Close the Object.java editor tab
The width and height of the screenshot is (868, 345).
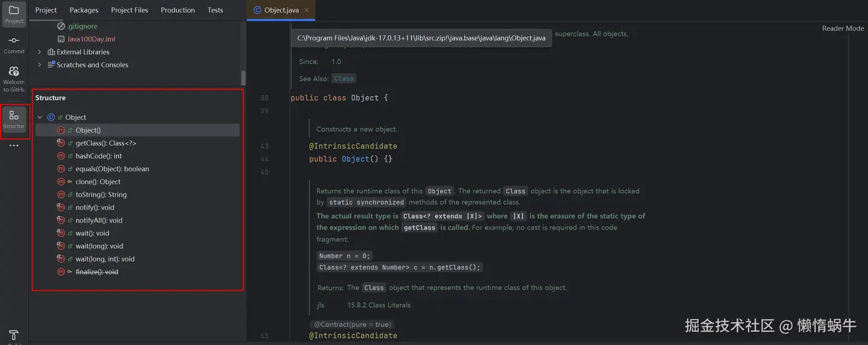(x=306, y=10)
